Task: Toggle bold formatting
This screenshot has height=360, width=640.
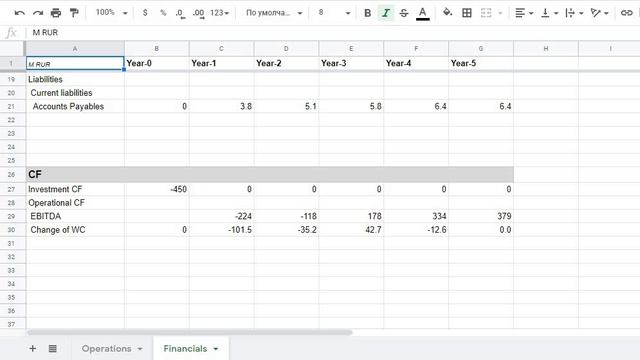Action: click(367, 13)
